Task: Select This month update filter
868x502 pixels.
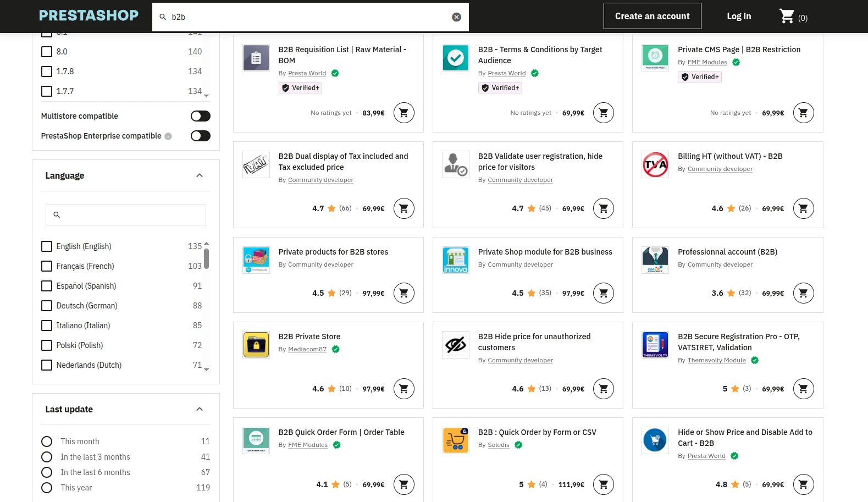Action: click(47, 442)
